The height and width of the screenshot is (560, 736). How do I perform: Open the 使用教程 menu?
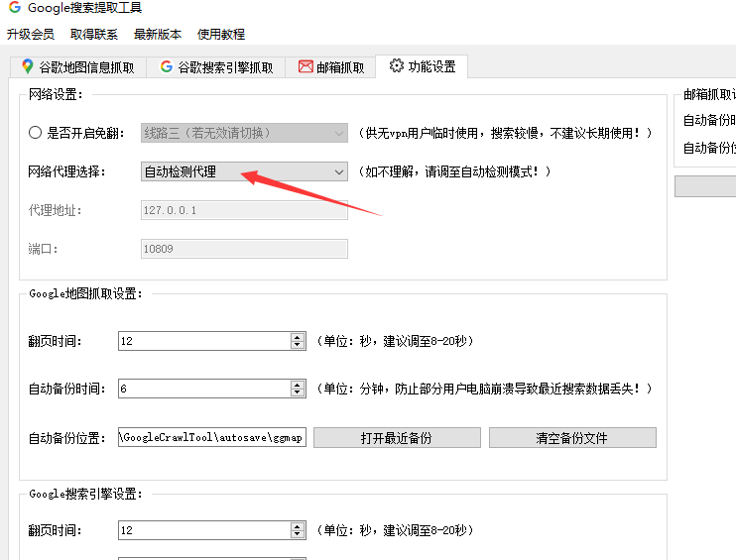(221, 35)
